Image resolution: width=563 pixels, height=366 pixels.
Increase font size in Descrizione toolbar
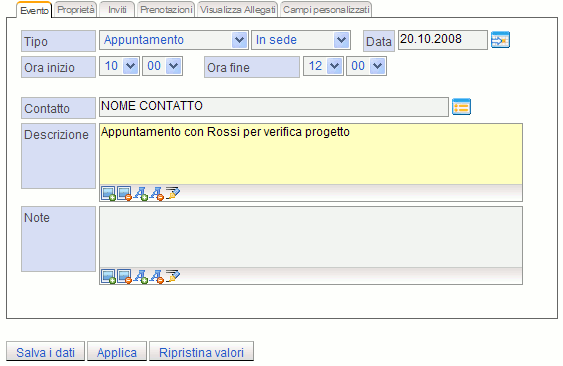tap(141, 194)
